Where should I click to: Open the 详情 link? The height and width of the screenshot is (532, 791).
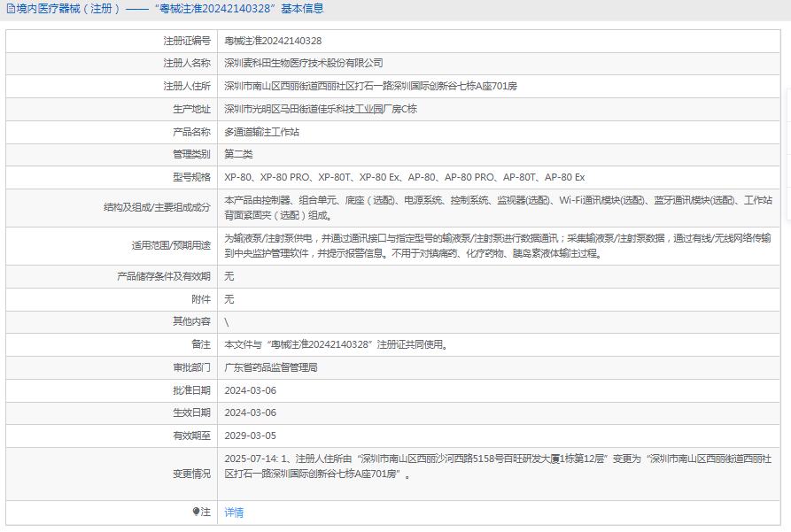234,513
